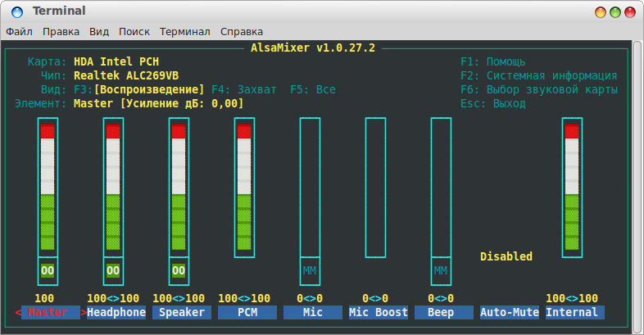This screenshot has width=644, height=335.
Task: Open the Правка menu
Action: point(61,32)
